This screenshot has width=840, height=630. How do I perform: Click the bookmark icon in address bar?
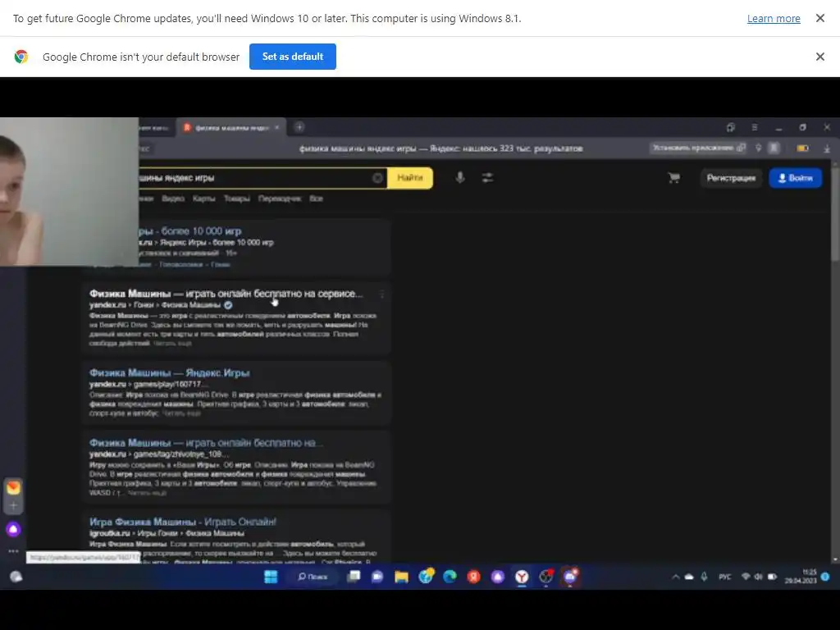(774, 148)
